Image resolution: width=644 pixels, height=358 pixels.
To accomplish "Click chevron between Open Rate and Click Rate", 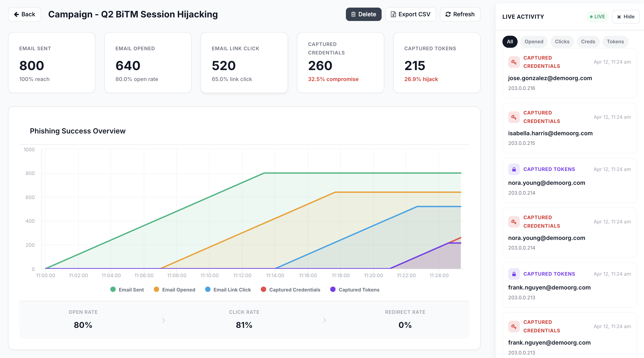I will click(x=163, y=320).
